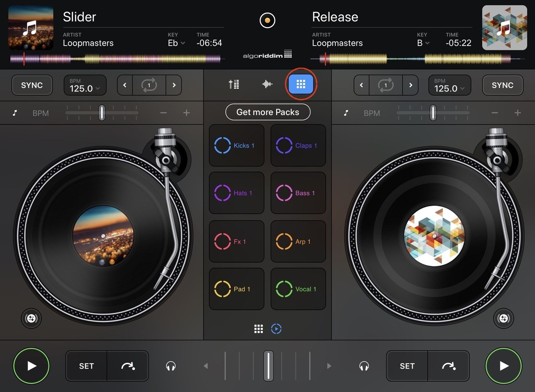The height and width of the screenshot is (392, 535).
Task: Click the left deck sliders settings icon
Action: 31,319
